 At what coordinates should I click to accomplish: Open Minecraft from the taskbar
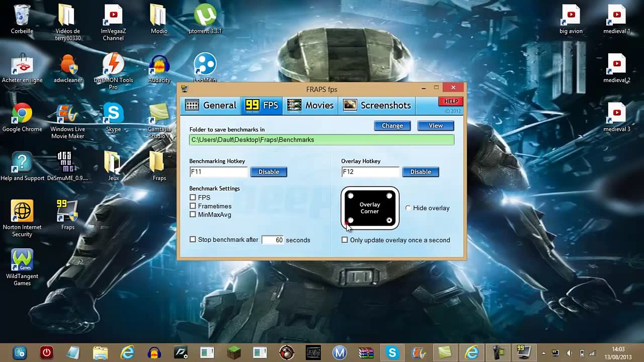point(233,353)
